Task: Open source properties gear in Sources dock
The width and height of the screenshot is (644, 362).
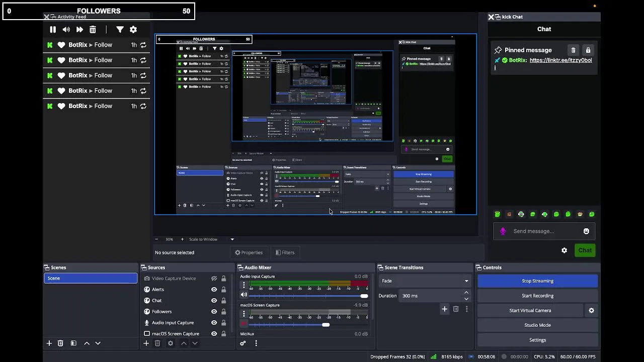Action: click(x=171, y=343)
